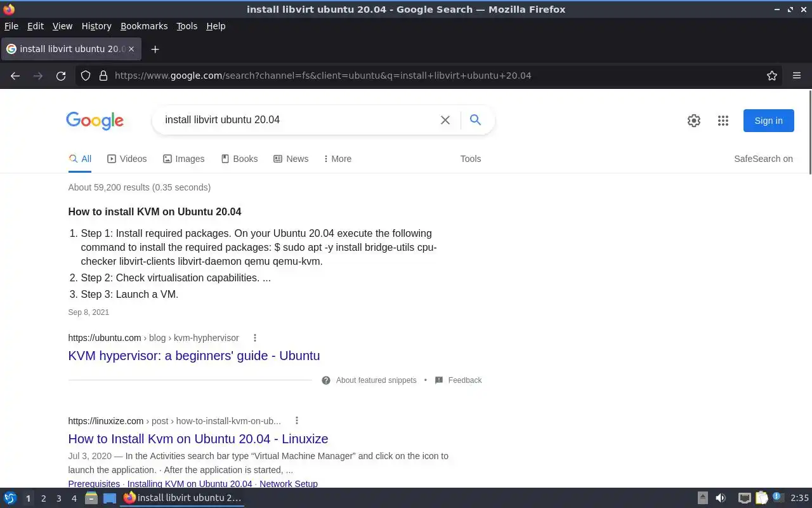Open the File menu

(11, 26)
